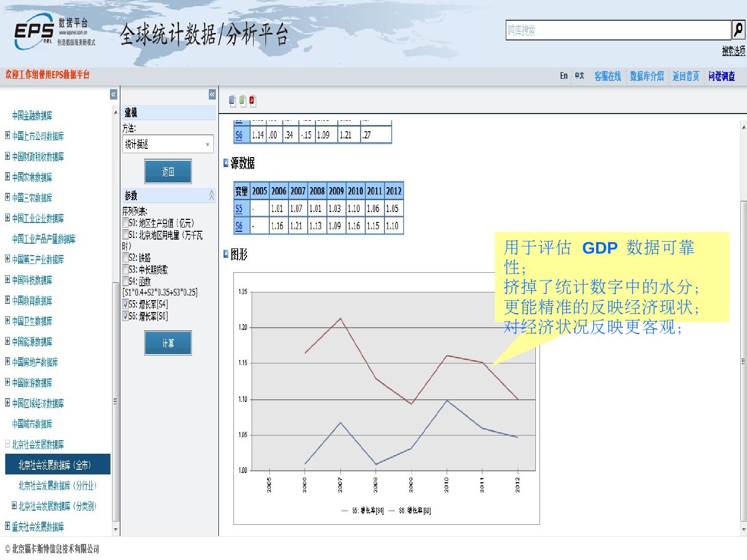747x560 pixels.
Task: Collapse the database tree sidebar panel
Action: point(113,94)
